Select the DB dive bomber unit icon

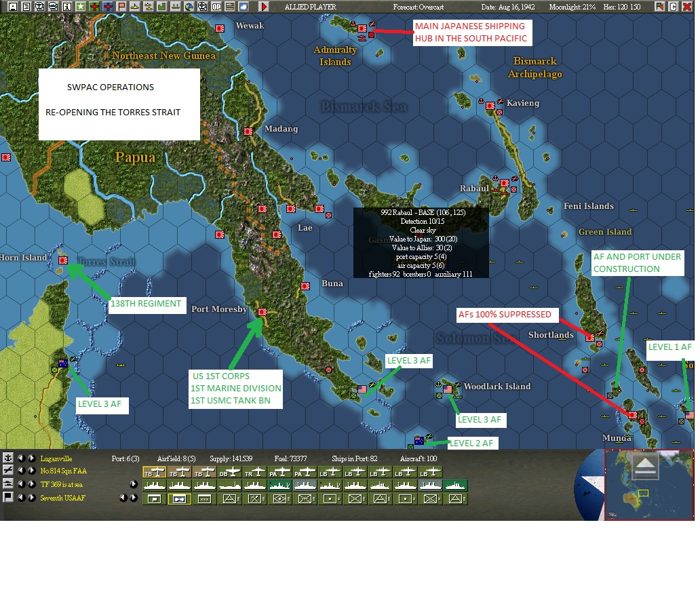tap(229, 473)
